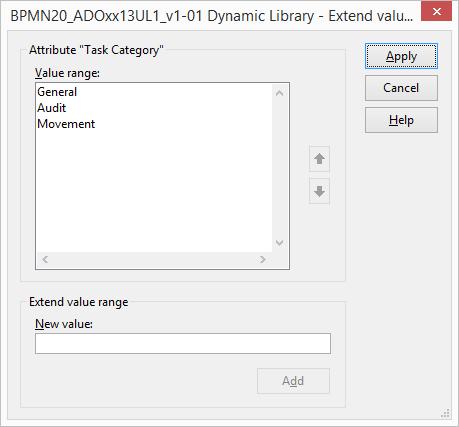Select 'General' in the value range list

[x=57, y=92]
